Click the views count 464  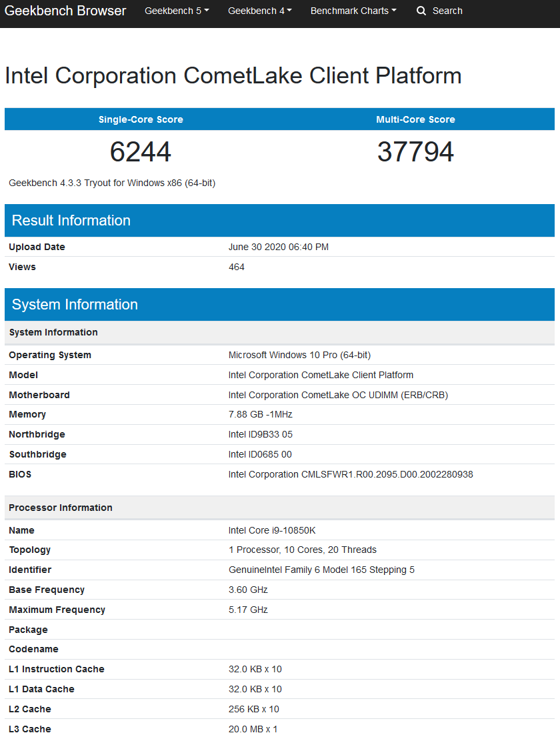[x=236, y=267]
